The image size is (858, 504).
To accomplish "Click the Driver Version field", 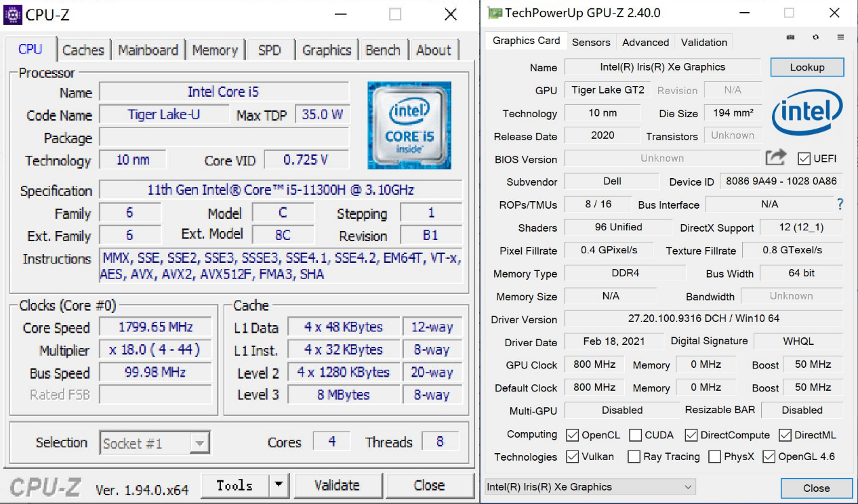I will point(703,318).
